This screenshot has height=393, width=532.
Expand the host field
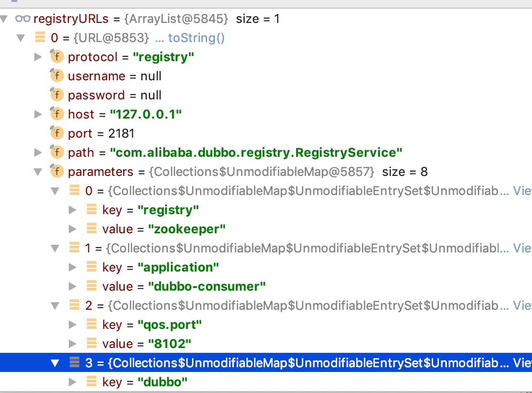[x=38, y=114]
